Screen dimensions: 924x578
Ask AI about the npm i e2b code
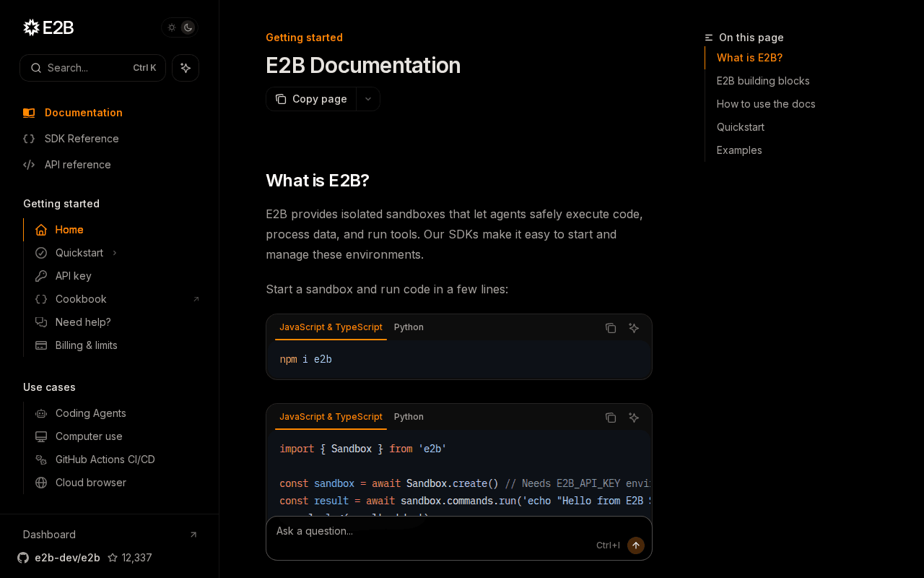pyautogui.click(x=634, y=328)
